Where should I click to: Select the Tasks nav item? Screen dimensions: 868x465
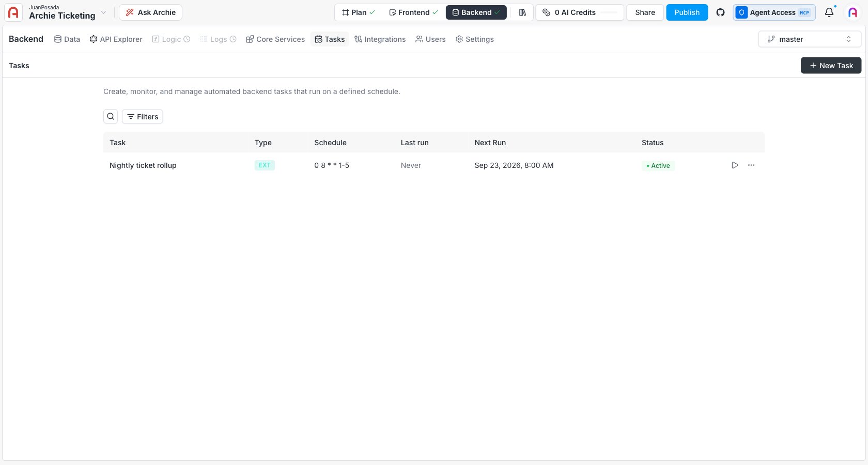(330, 39)
